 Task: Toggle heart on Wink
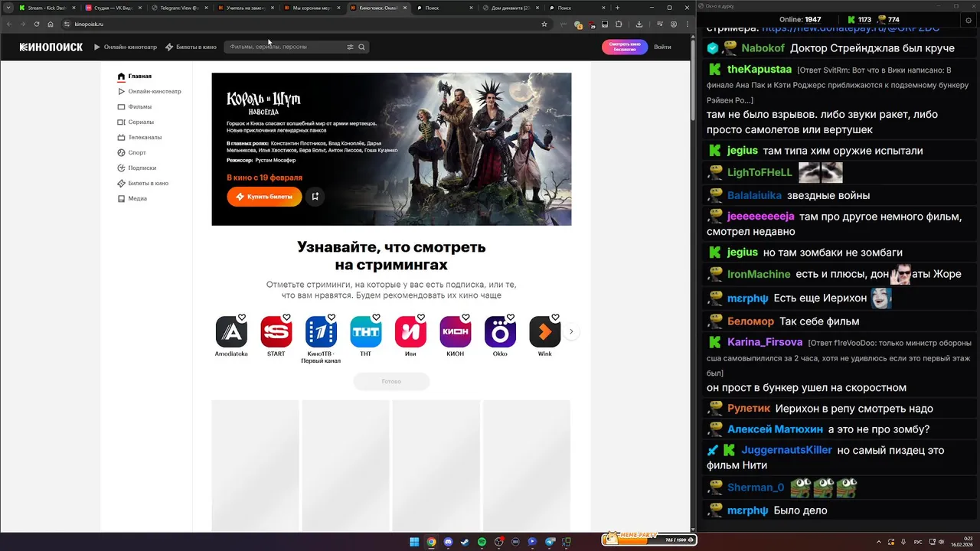[x=556, y=318]
